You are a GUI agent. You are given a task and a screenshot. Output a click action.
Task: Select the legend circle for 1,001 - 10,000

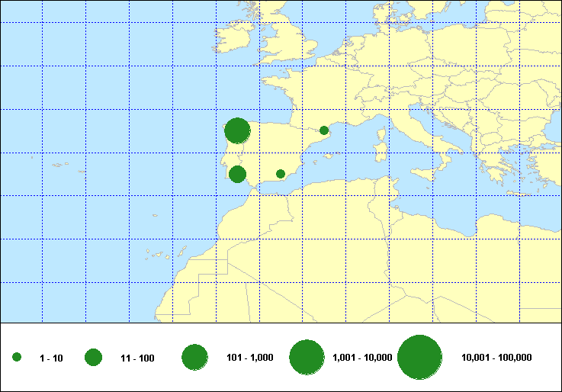(307, 357)
